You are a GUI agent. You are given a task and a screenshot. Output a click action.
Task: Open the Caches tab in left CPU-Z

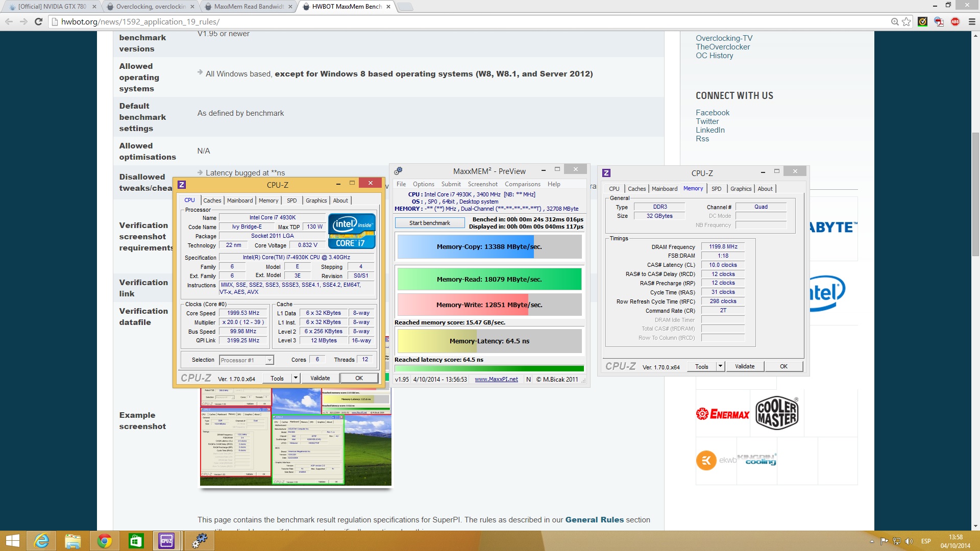pos(212,201)
